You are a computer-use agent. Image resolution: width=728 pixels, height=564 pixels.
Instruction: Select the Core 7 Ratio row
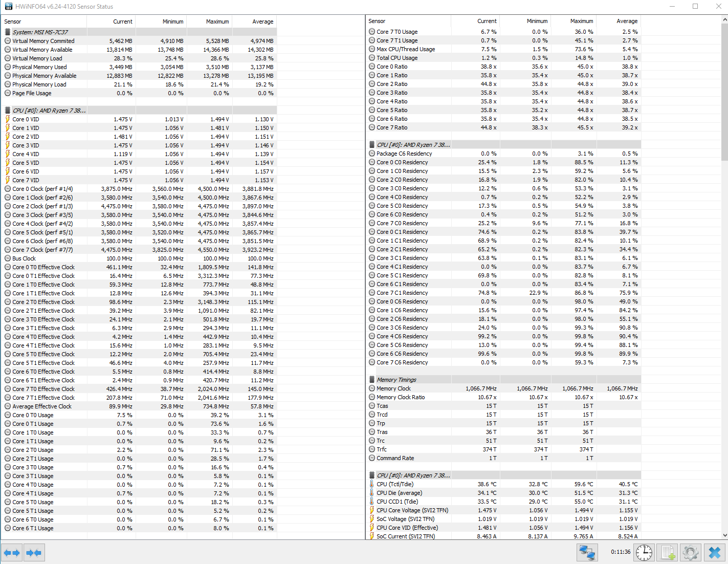tap(503, 127)
